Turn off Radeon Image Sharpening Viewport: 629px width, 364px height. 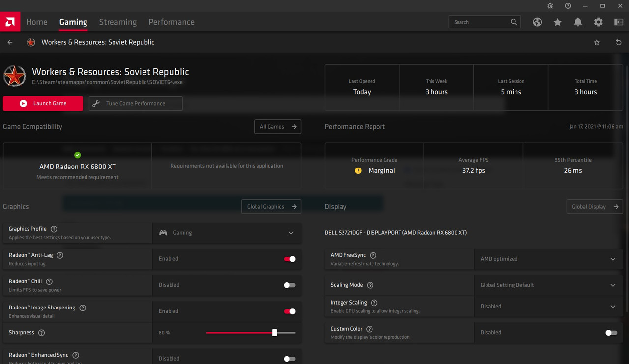point(289,311)
